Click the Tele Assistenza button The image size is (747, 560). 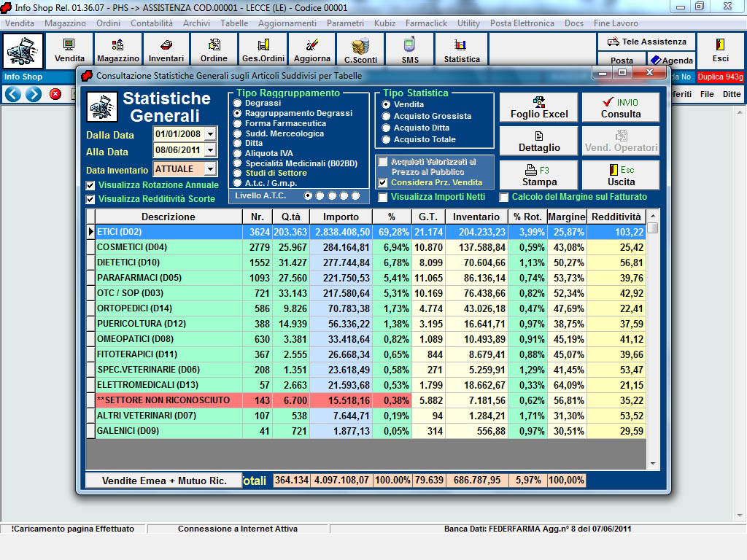point(646,42)
